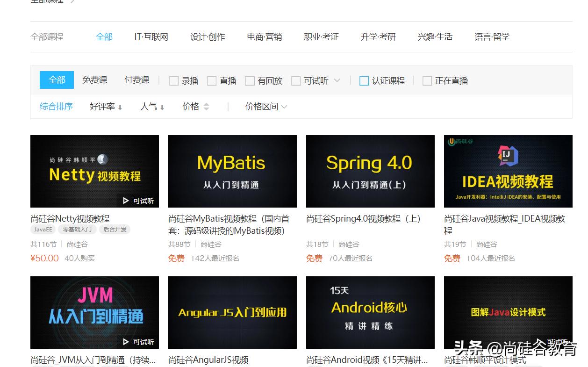588x367 pixels.
Task: Expand the 价格区间 dropdown
Action: tap(266, 107)
